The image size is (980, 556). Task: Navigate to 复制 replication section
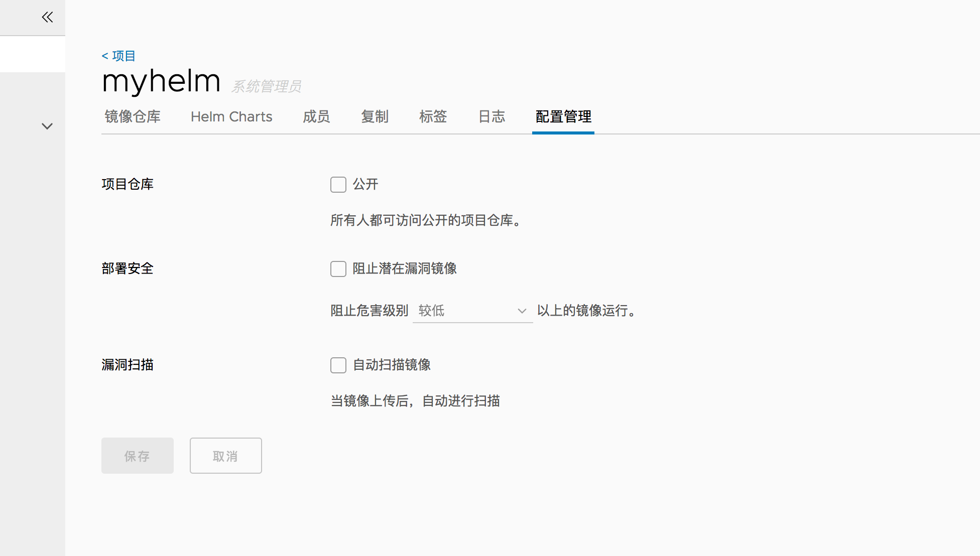[x=376, y=116]
